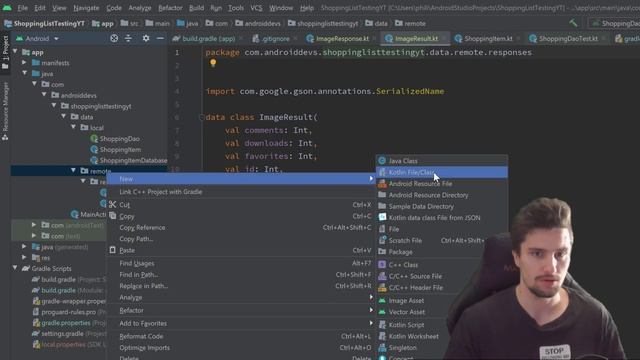Collapse the remote package
The image size is (640, 360).
click(x=73, y=171)
